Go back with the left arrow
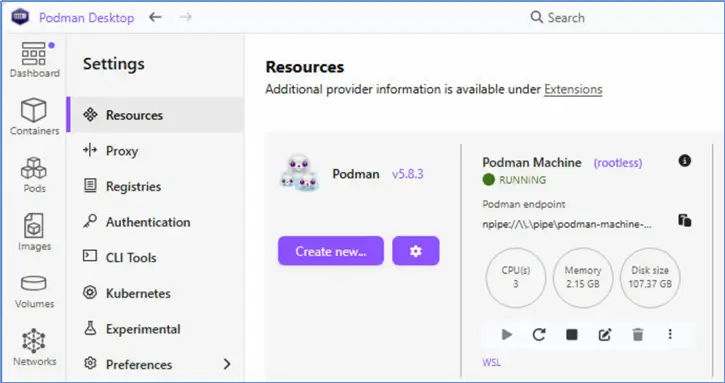This screenshot has height=383, width=725. pyautogui.click(x=155, y=17)
